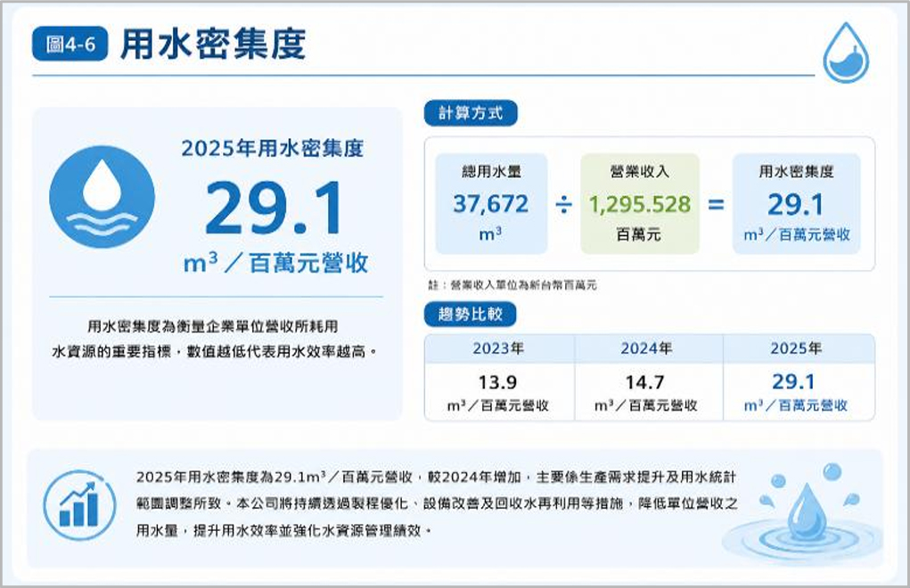Click the 29.1 value in the 2025 column
Screen dimensions: 910x588
point(793,381)
